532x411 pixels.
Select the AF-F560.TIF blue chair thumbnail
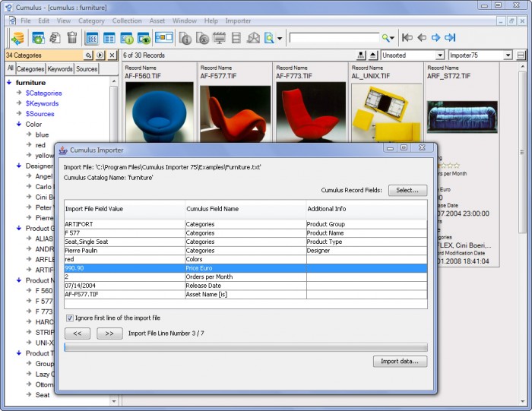[x=160, y=112]
